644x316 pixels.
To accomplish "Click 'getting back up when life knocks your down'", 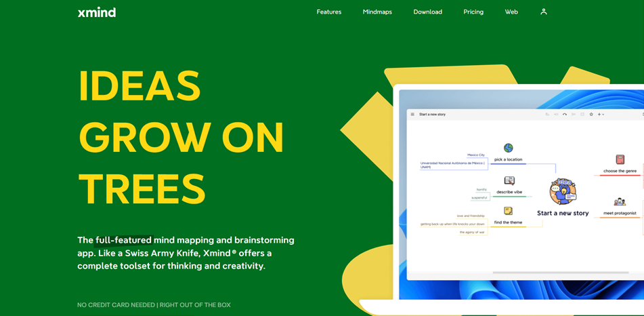I will pyautogui.click(x=452, y=224).
